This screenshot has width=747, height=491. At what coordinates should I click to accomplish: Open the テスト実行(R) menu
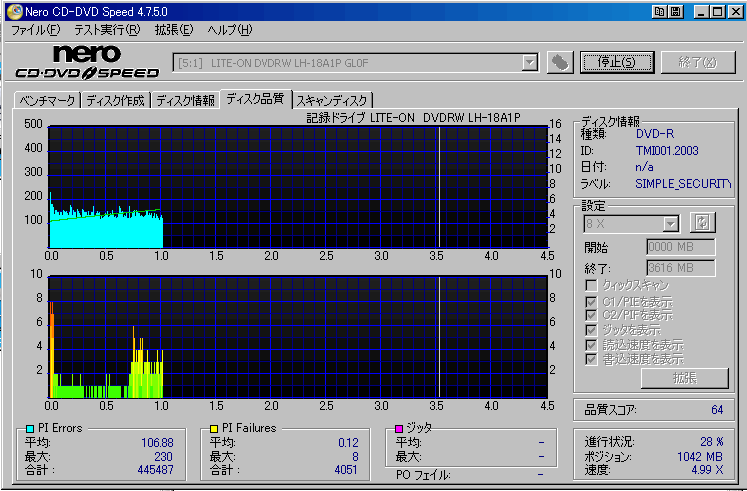[x=107, y=30]
